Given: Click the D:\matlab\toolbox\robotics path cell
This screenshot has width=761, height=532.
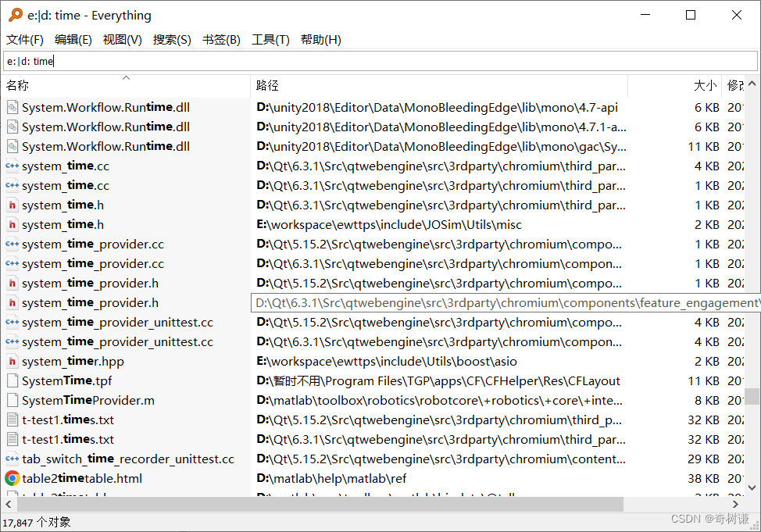Looking at the screenshot, I should pos(439,400).
